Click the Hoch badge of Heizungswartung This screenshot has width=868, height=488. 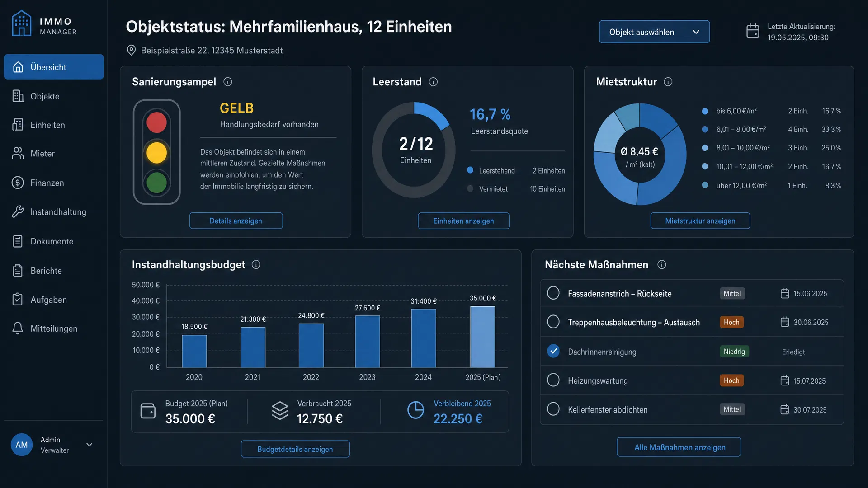click(731, 380)
